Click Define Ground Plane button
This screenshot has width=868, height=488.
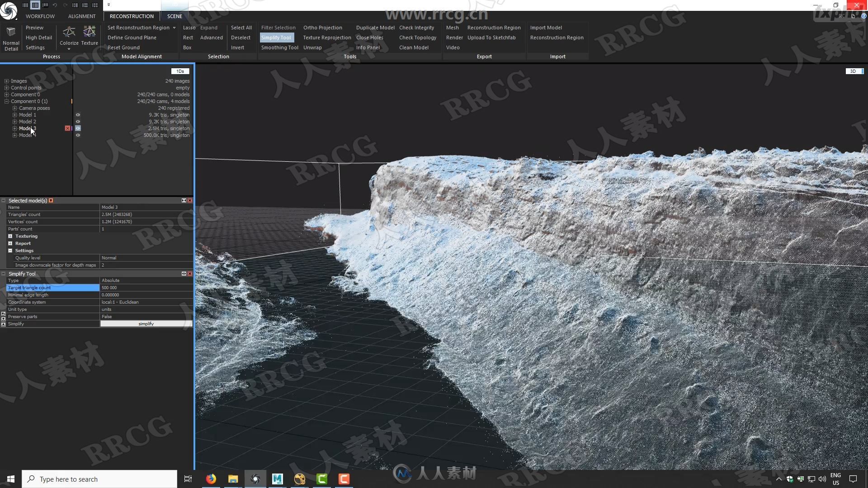[132, 38]
